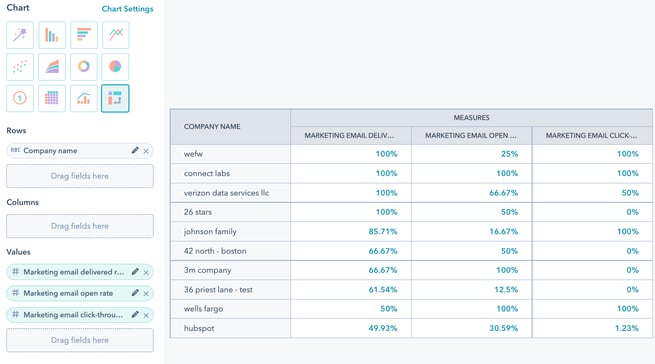
Task: Click the Values drag fields drop zone
Action: (x=80, y=340)
